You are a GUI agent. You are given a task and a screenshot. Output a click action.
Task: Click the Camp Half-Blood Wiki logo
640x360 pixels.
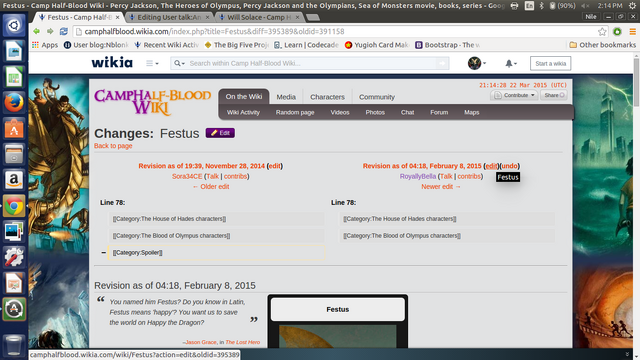pyautogui.click(x=152, y=102)
